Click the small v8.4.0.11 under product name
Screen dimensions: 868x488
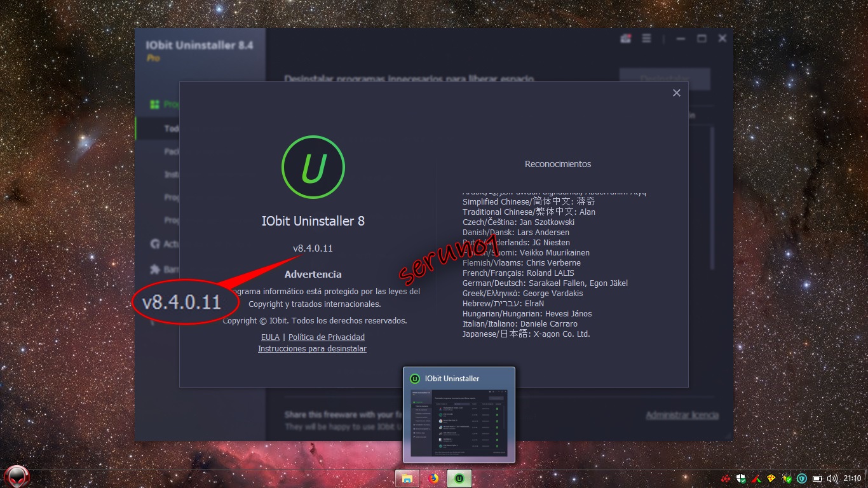[x=313, y=248]
